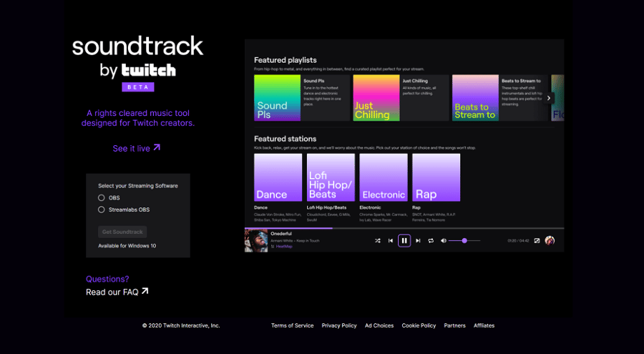Select the Streamlabs OBS radio button

[x=102, y=210]
